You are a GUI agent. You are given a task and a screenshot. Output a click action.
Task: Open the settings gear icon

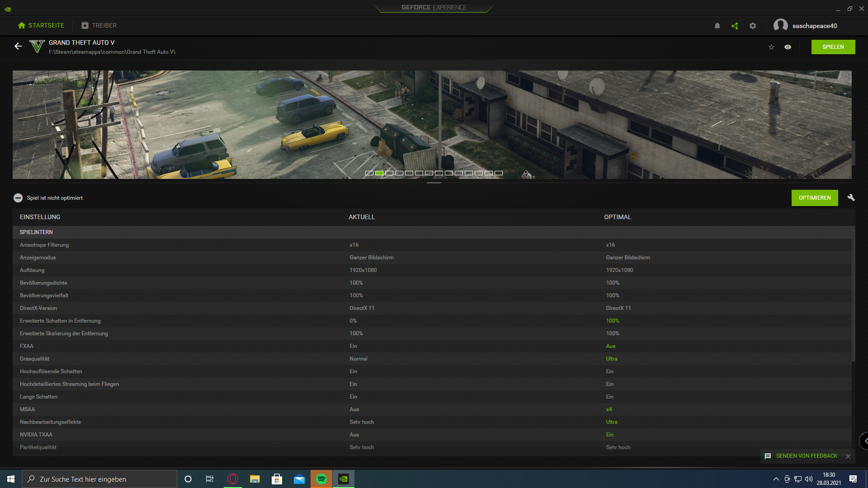point(753,26)
